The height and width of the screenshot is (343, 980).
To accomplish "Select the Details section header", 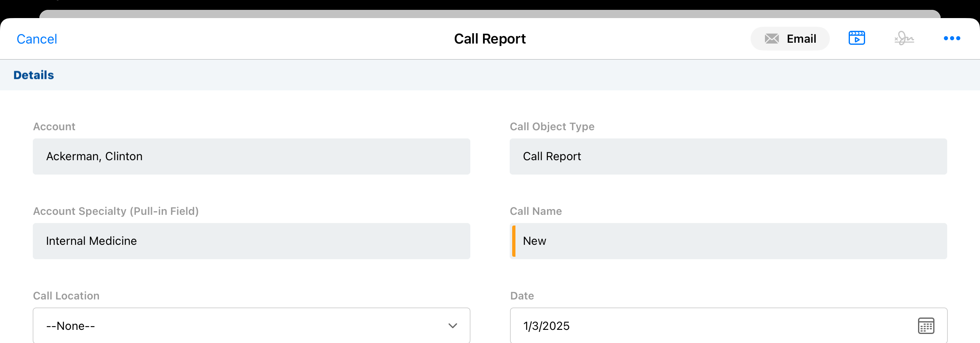I will tap(34, 75).
